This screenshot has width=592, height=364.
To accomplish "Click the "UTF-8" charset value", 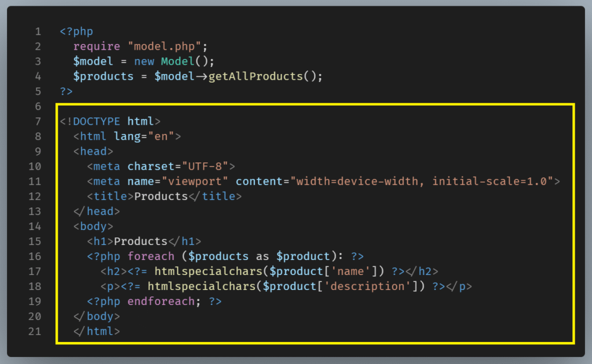I will (205, 166).
